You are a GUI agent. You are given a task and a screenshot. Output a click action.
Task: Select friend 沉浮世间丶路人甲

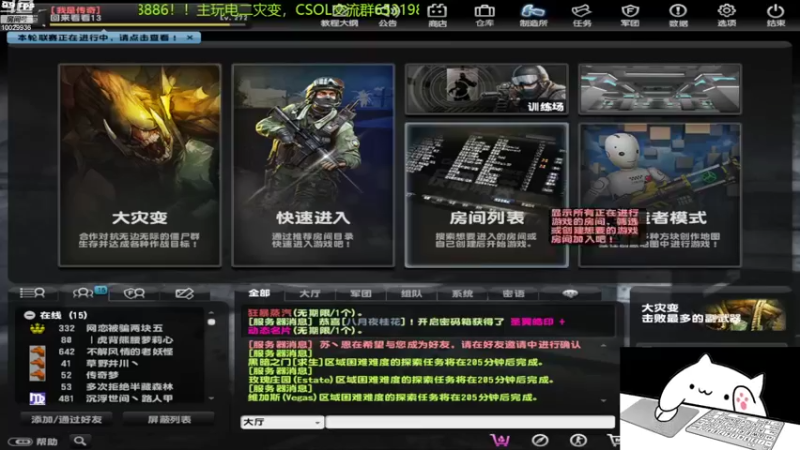click(130, 398)
